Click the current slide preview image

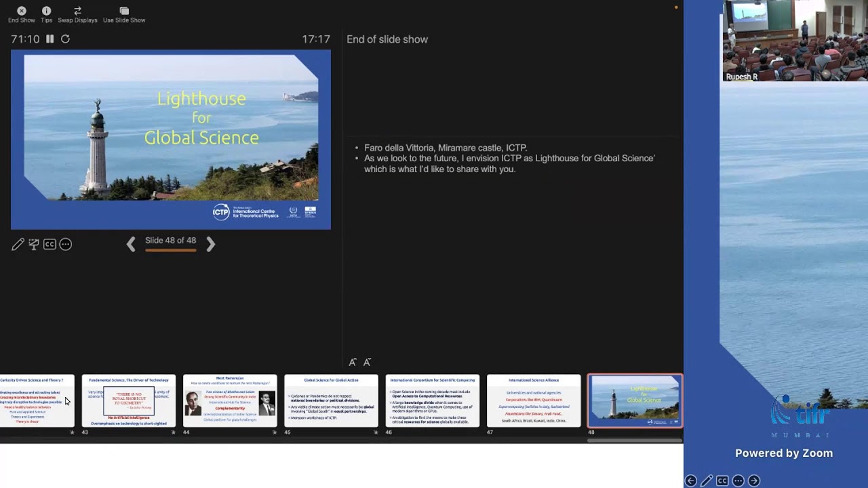(171, 140)
